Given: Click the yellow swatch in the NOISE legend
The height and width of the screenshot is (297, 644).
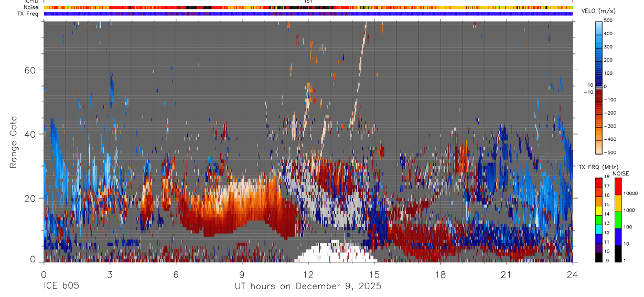Looking at the screenshot, I should point(618,202).
